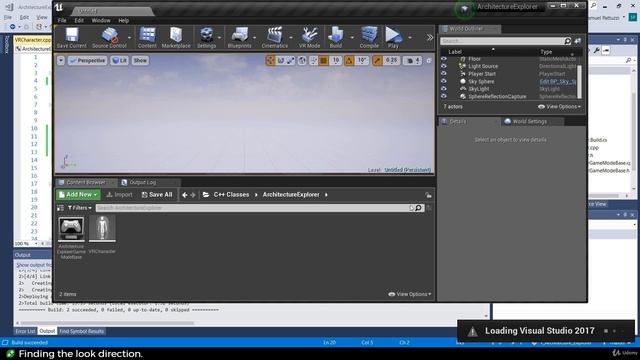640x360 pixels.
Task: Go back in Content Browser history
Action: (x=185, y=195)
